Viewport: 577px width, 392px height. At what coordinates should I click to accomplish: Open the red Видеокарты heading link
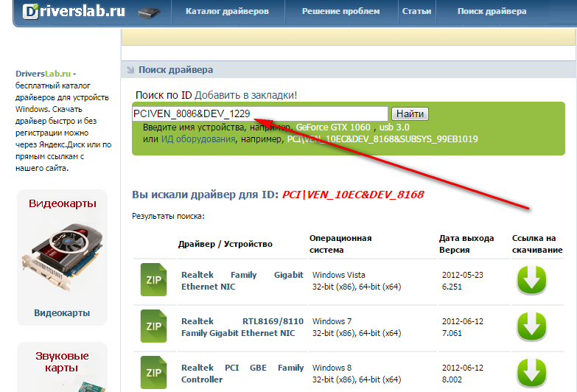(62, 203)
